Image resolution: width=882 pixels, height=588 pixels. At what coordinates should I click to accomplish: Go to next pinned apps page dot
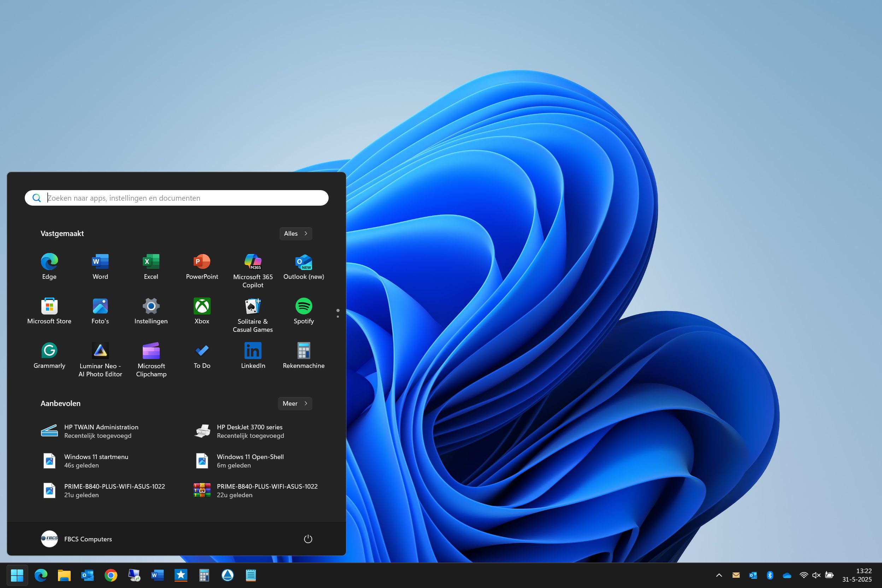[338, 317]
